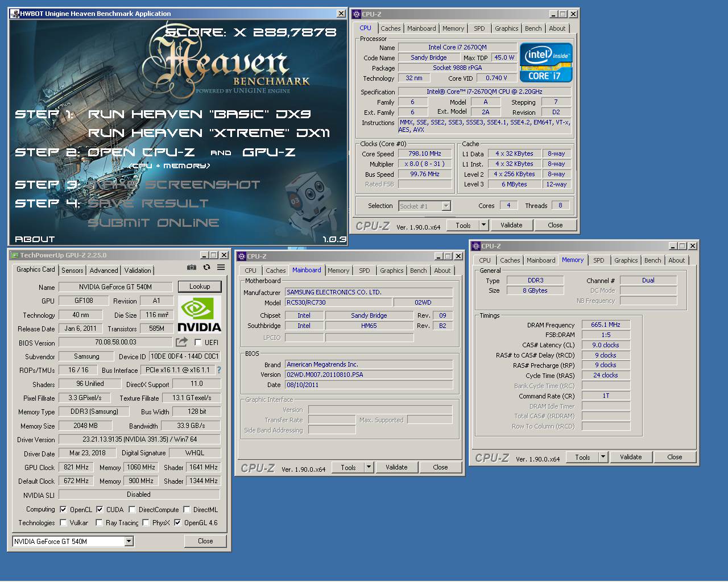Image resolution: width=728 pixels, height=582 pixels.
Task: Toggle the OpenGL 4.6 checkbox
Action: pyautogui.click(x=177, y=522)
